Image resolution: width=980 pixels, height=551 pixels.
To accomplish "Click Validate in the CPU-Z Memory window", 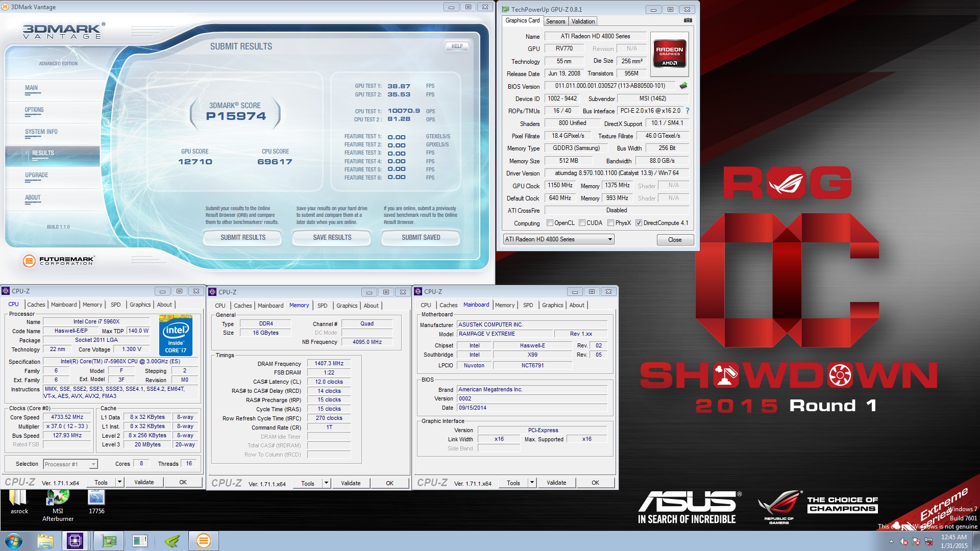I will coord(351,483).
